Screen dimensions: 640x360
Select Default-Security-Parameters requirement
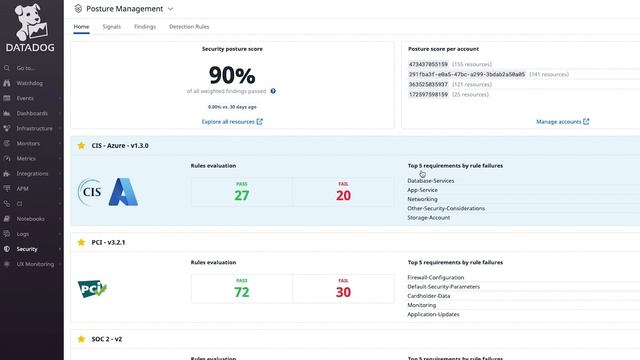click(x=444, y=287)
